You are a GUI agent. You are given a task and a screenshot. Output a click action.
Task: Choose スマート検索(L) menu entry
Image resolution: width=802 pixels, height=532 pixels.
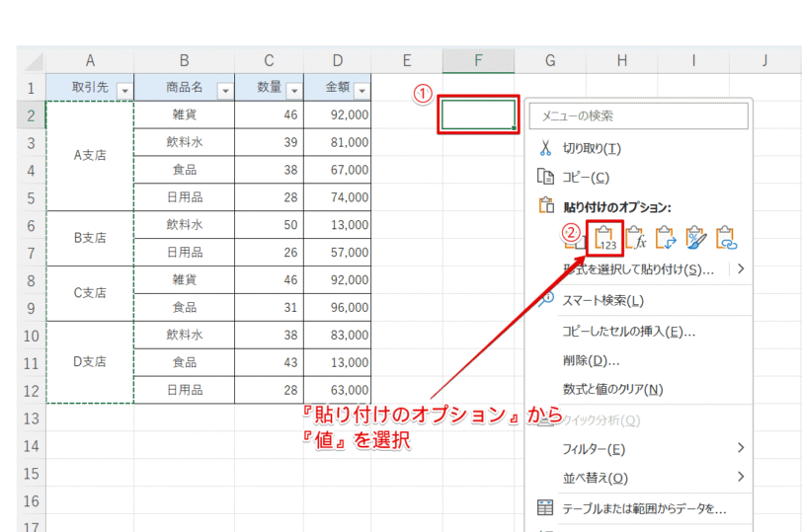pos(603,300)
